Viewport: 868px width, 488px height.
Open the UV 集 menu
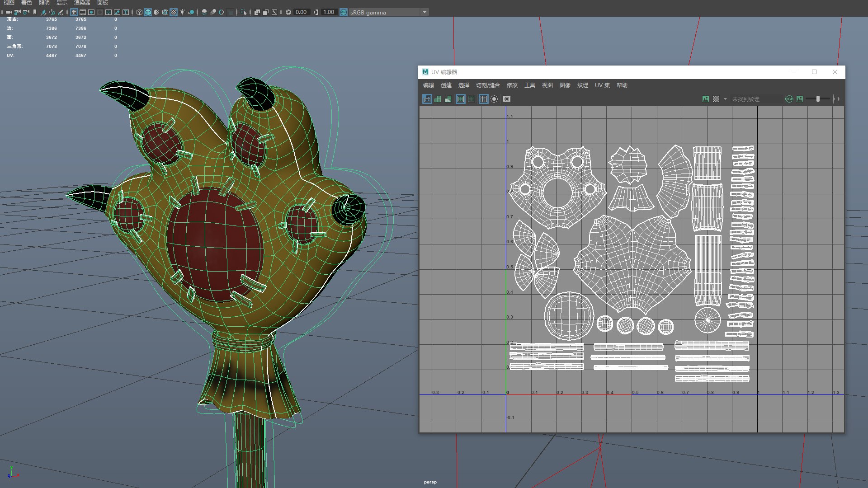click(x=602, y=85)
